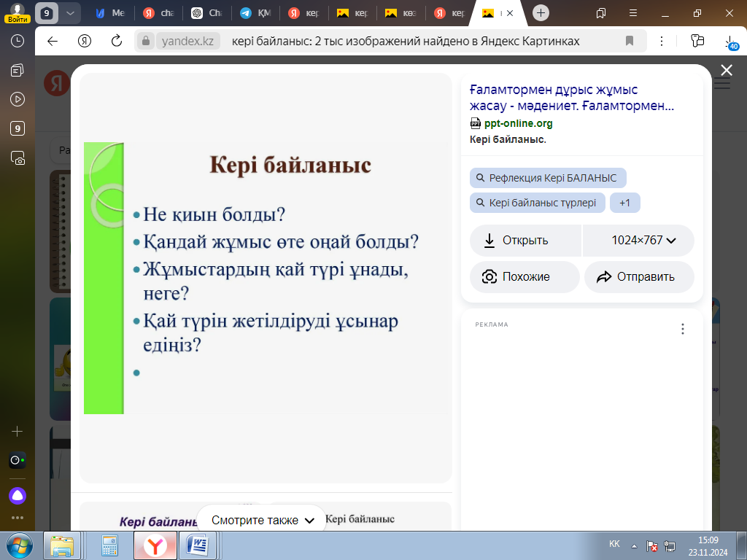
Task: Expand the +1 more suggestions chip
Action: [x=624, y=203]
